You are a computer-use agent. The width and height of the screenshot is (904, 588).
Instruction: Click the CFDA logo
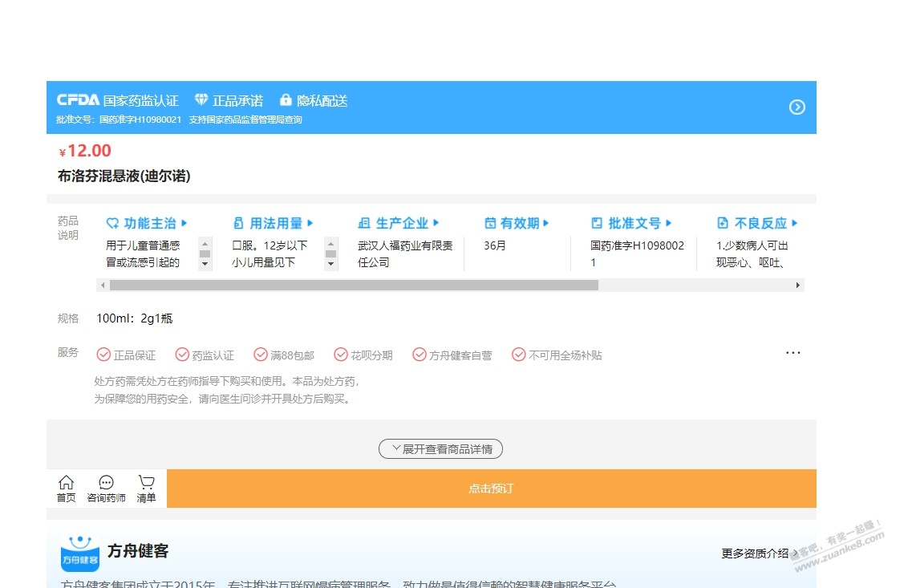point(78,100)
